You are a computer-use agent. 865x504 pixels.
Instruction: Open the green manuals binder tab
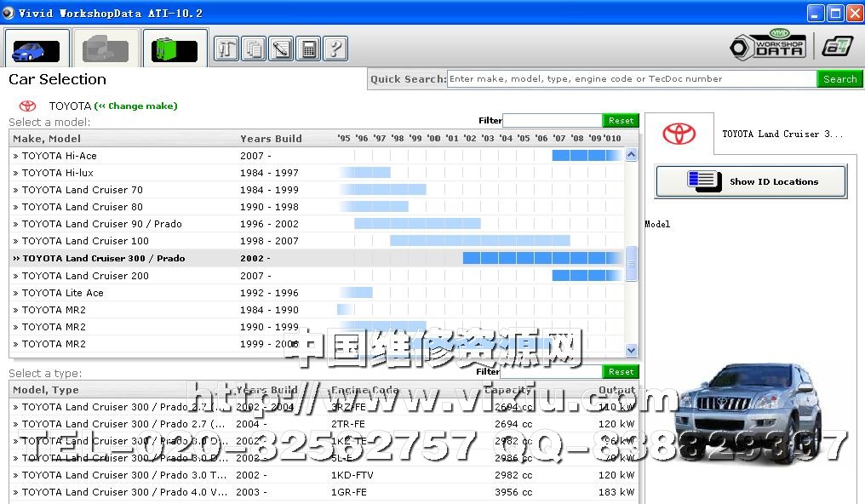pos(175,49)
